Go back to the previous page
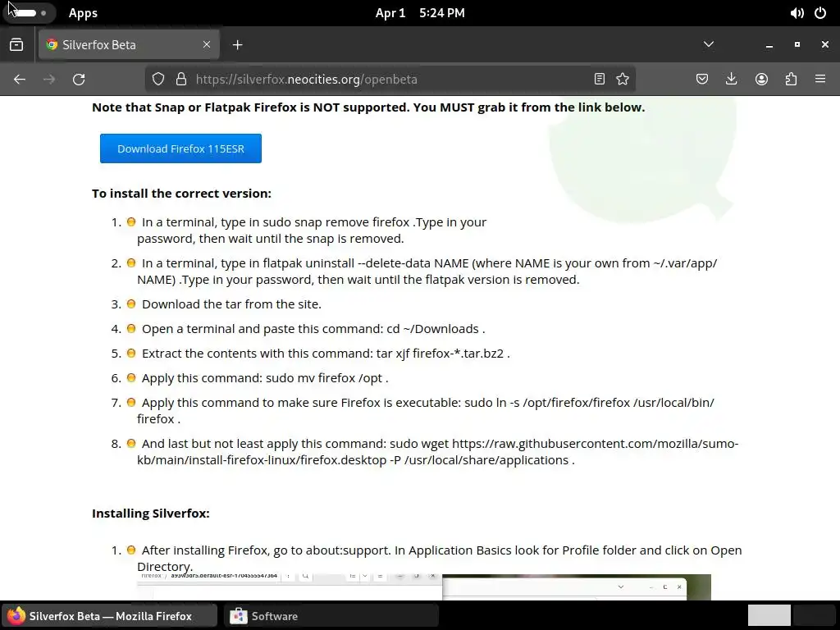Image resolution: width=840 pixels, height=630 pixels. click(20, 80)
